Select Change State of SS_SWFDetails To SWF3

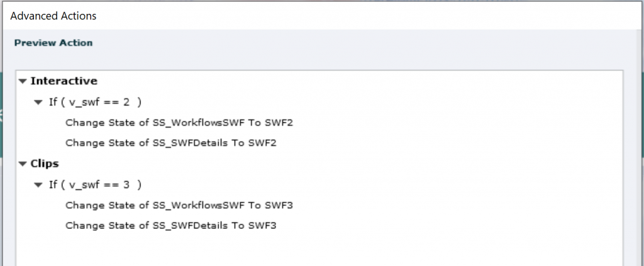(170, 225)
